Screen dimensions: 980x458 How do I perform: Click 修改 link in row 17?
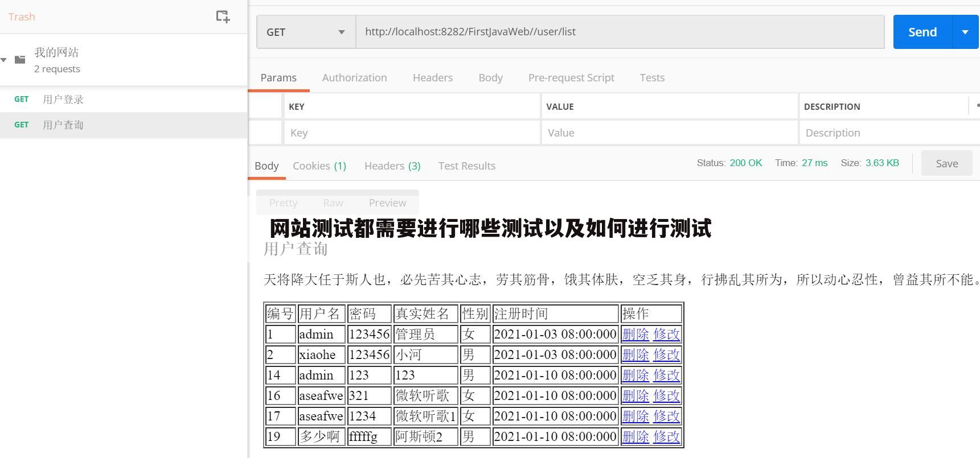pyautogui.click(x=666, y=416)
